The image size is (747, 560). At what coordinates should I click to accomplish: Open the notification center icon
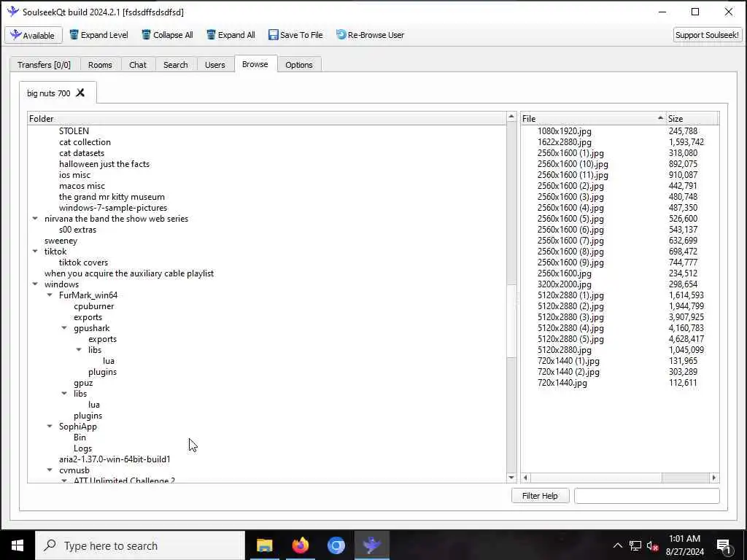pos(724,546)
